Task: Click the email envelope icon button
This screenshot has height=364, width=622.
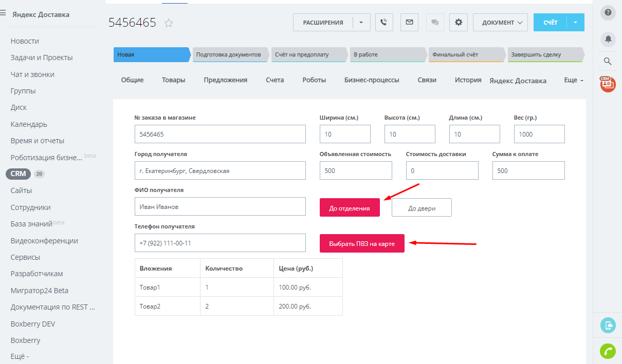Action: [x=409, y=23]
